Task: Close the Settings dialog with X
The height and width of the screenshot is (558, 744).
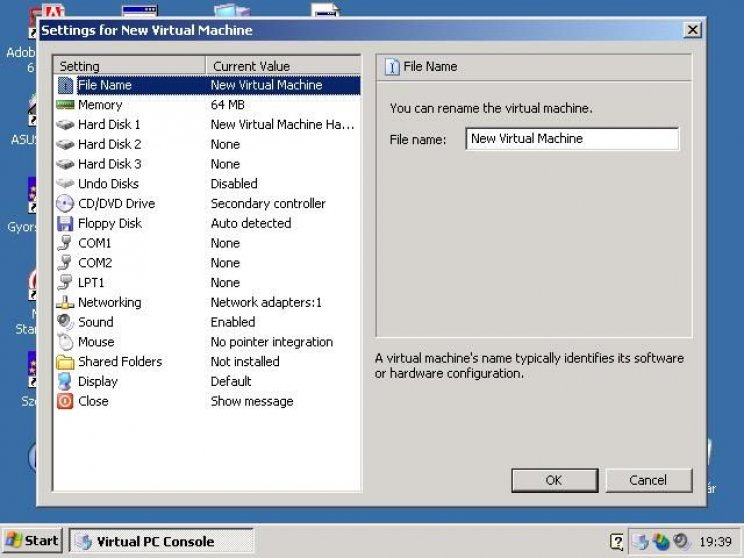Action: (692, 30)
